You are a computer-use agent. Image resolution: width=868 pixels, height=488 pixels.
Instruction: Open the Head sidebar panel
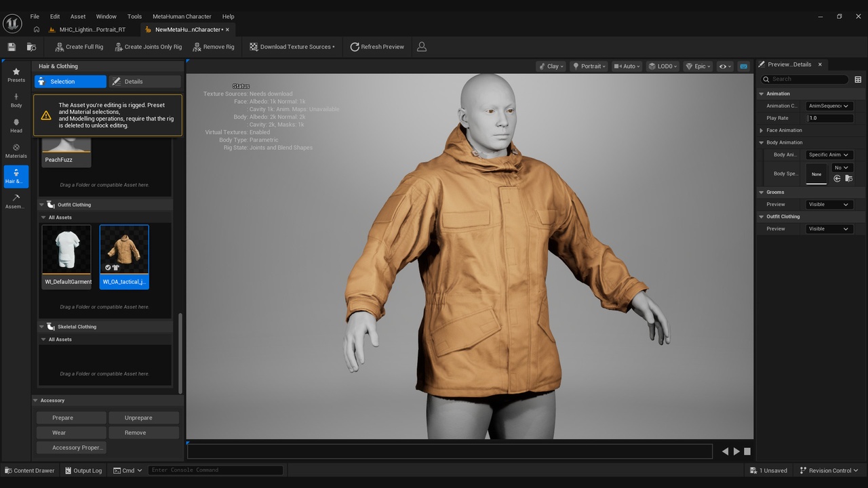click(x=16, y=126)
